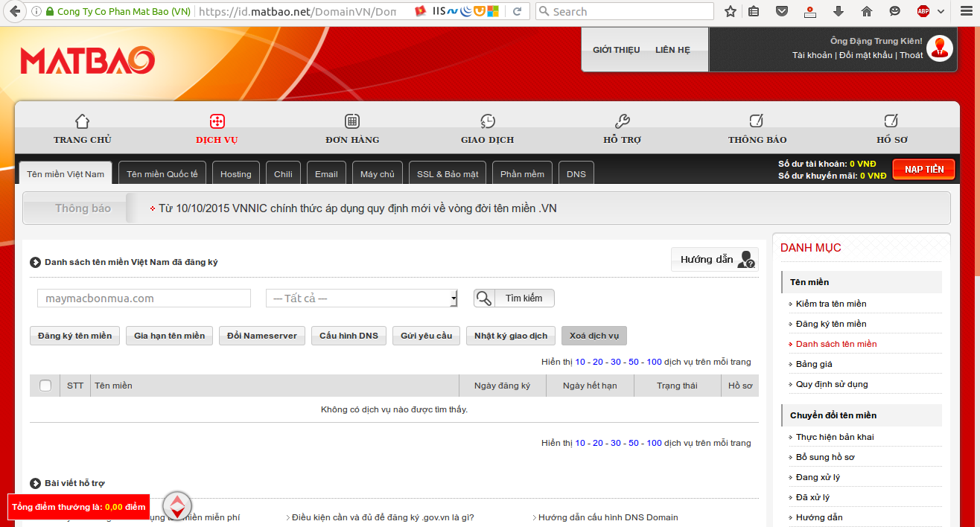The height and width of the screenshot is (527, 980).
Task: Open the user avatar icon
Action: 940,48
